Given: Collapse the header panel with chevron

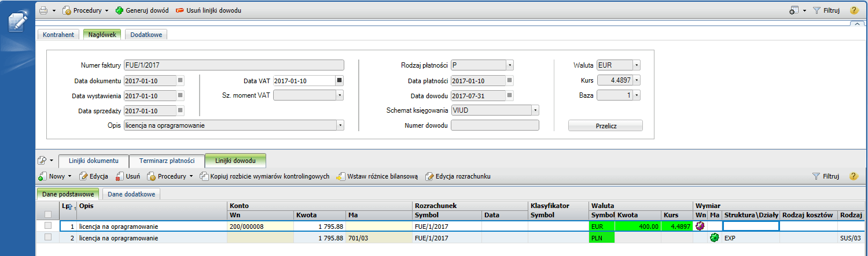Looking at the screenshot, I should tap(858, 24).
